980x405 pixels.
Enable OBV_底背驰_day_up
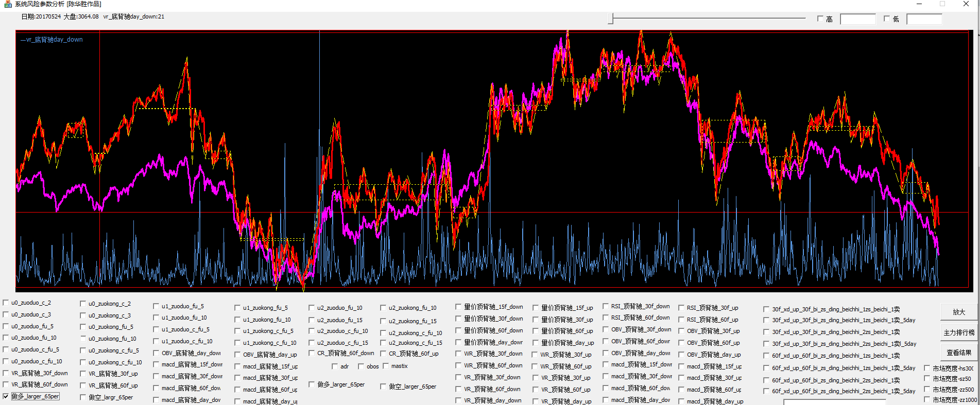coord(237,355)
